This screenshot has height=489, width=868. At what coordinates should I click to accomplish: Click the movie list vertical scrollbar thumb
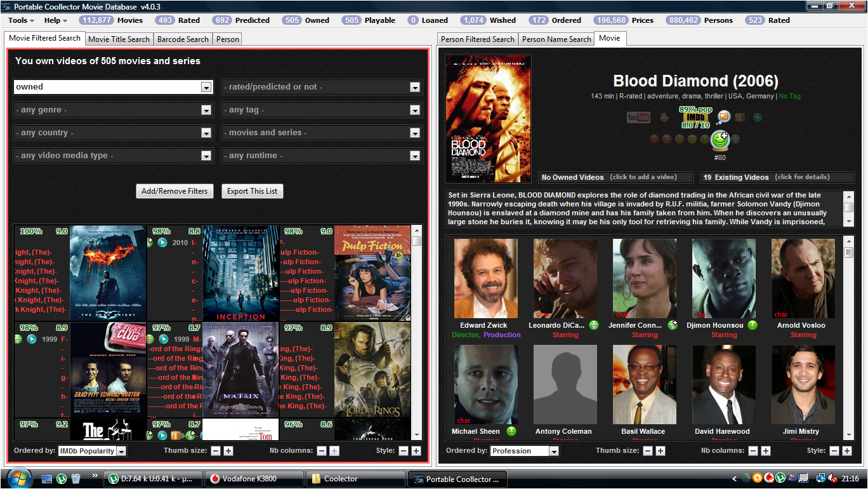pos(417,241)
